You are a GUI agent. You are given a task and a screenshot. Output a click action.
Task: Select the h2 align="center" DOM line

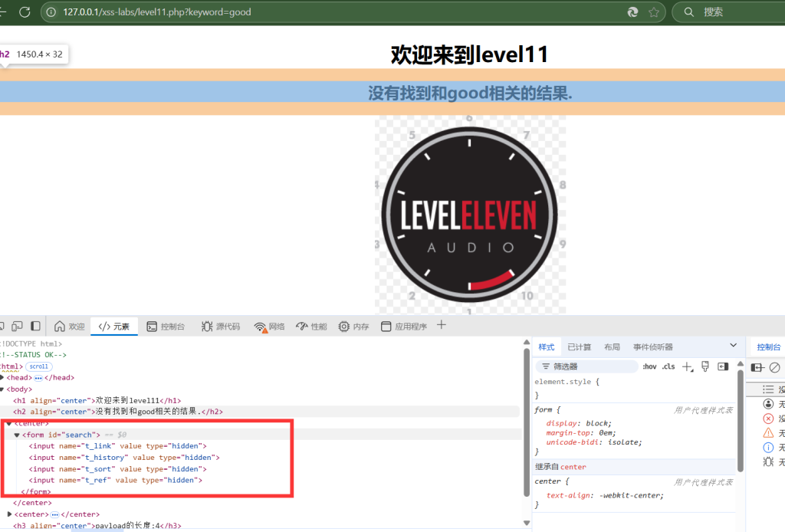tap(118, 412)
